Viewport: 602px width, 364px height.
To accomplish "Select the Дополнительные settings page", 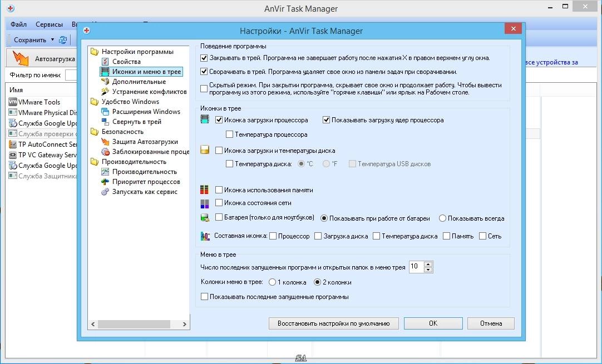I will 139,81.
